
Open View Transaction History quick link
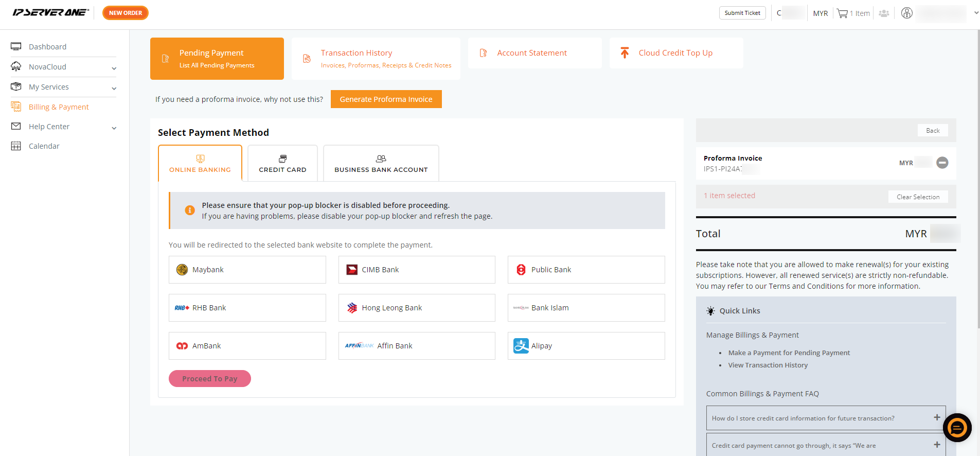(768, 365)
